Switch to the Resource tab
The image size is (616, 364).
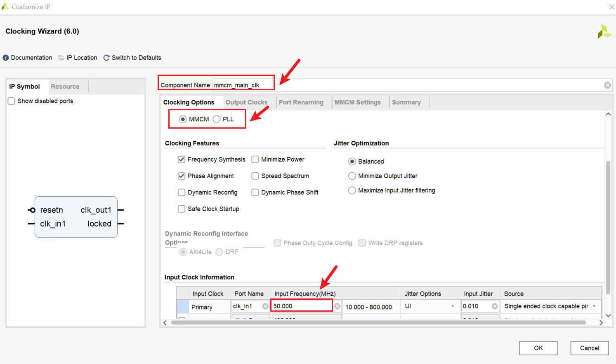(x=65, y=87)
